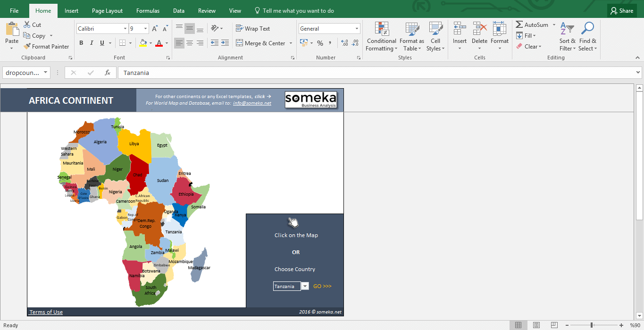
Task: Click the Someka logo
Action: [311, 100]
